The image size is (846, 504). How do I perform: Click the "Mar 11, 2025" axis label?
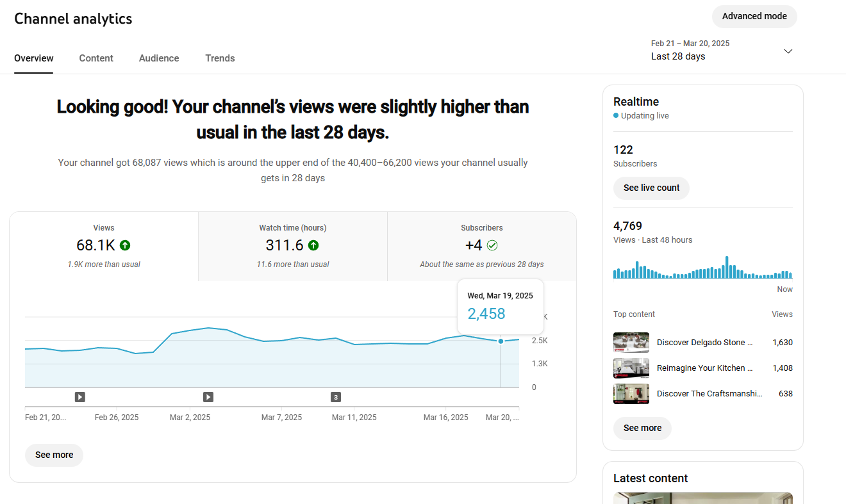354,418
